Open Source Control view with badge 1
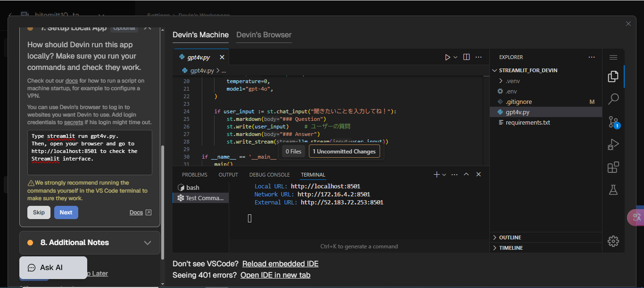This screenshot has width=644, height=288. click(613, 122)
